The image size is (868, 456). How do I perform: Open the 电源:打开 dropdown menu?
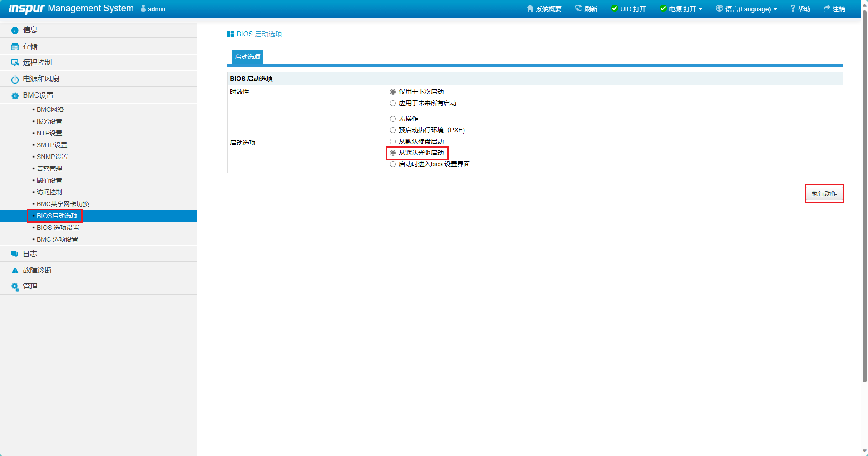tap(681, 9)
